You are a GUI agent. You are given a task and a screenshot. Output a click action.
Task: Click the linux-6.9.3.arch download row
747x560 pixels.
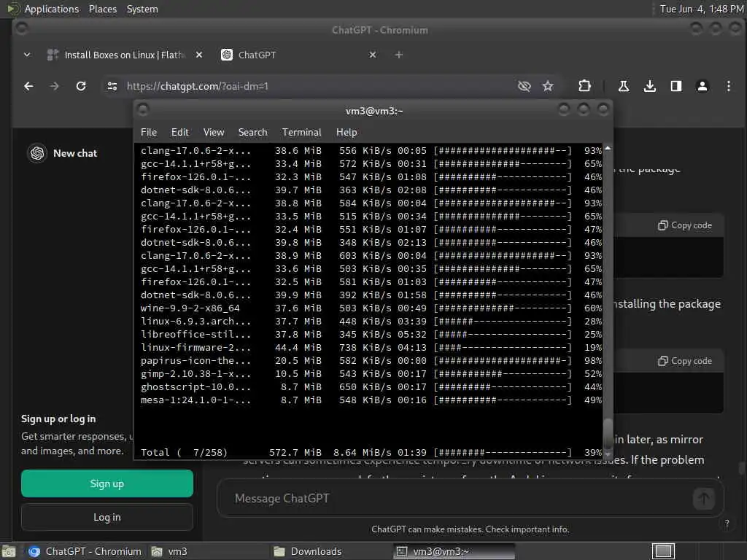[371, 322]
